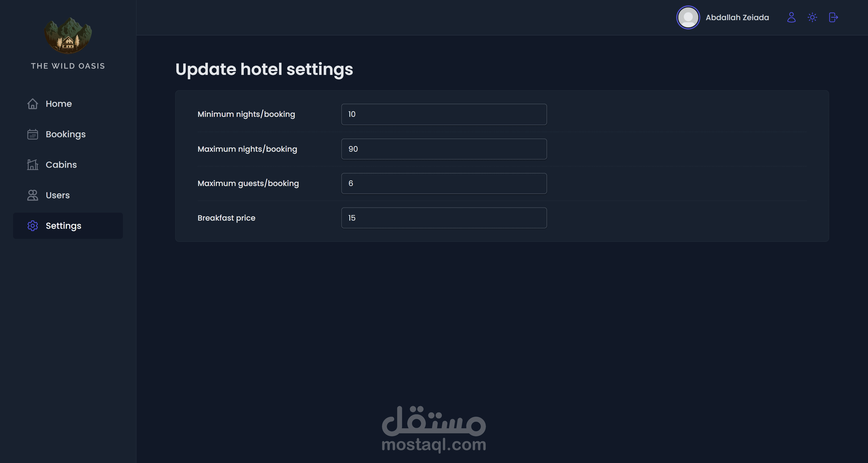Image resolution: width=868 pixels, height=463 pixels.
Task: Click The Wild Oasis logo image
Action: click(x=68, y=35)
